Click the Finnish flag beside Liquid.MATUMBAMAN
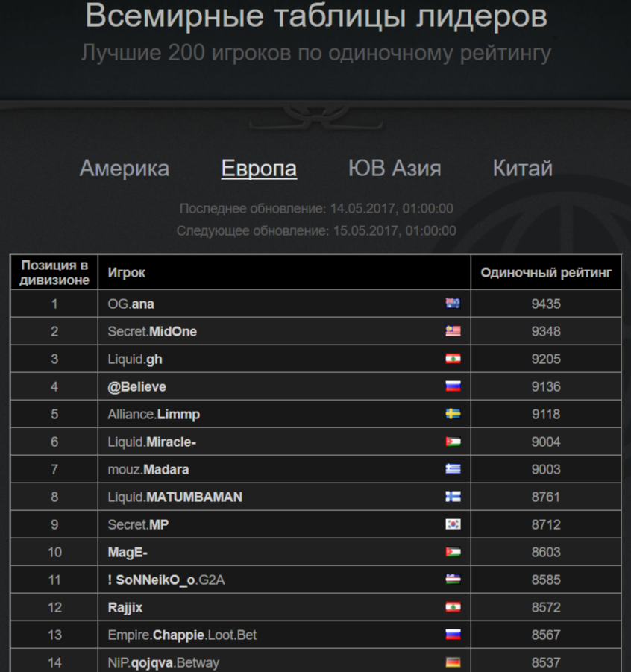The width and height of the screenshot is (631, 672). click(453, 496)
